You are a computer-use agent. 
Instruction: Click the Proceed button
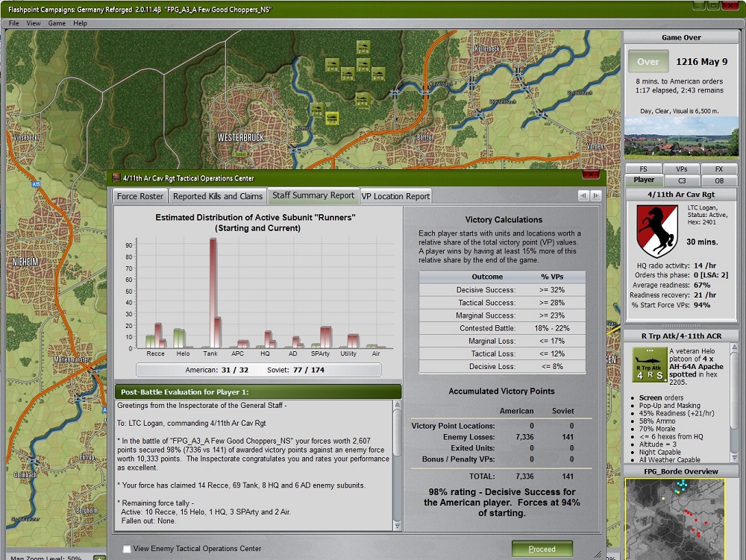(x=542, y=549)
